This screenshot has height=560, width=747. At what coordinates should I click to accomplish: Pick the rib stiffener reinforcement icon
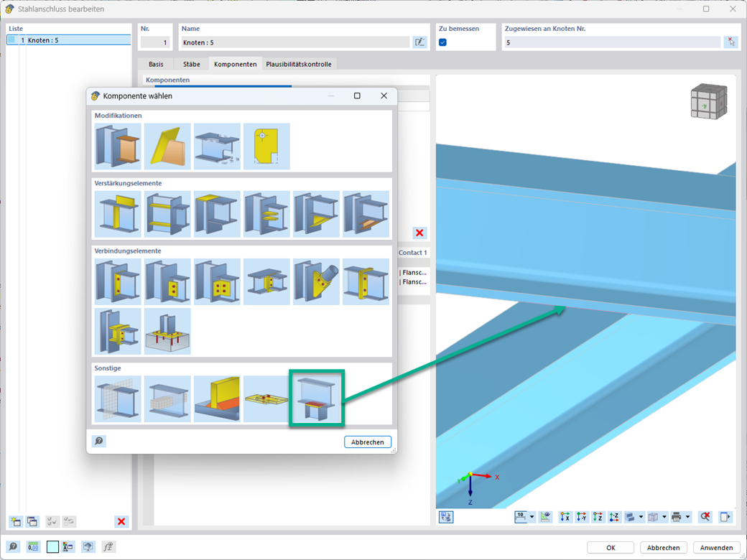[266, 214]
